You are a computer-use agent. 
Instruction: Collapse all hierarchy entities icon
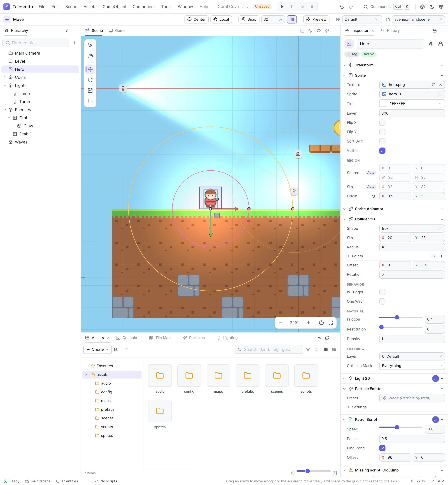(67, 30)
